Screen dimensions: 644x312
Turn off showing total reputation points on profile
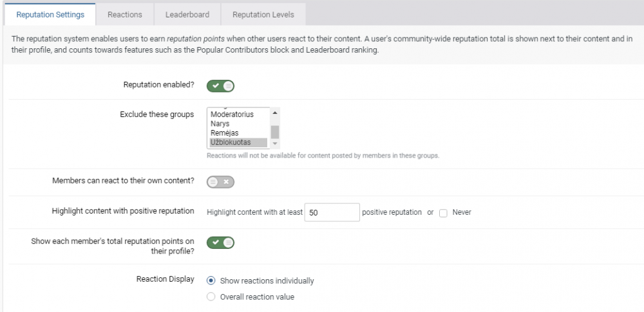tap(220, 243)
